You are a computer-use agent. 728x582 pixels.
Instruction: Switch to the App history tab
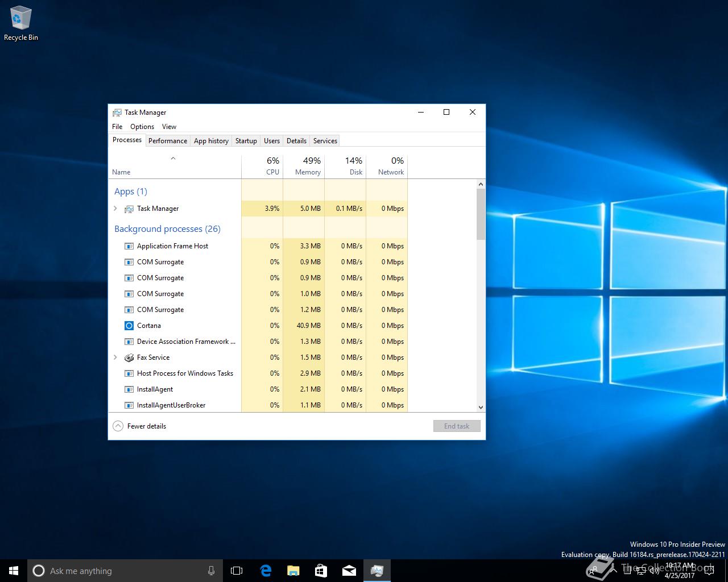(x=211, y=141)
